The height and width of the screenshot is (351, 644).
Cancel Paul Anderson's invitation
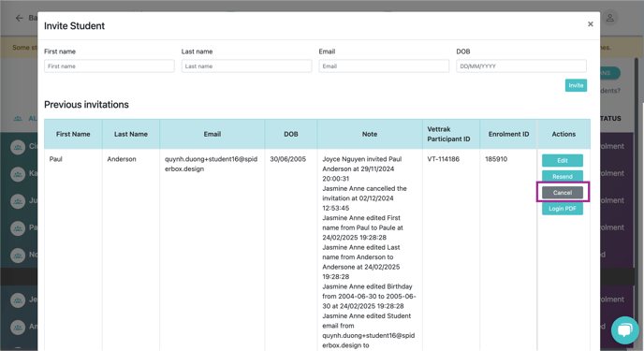coord(563,193)
